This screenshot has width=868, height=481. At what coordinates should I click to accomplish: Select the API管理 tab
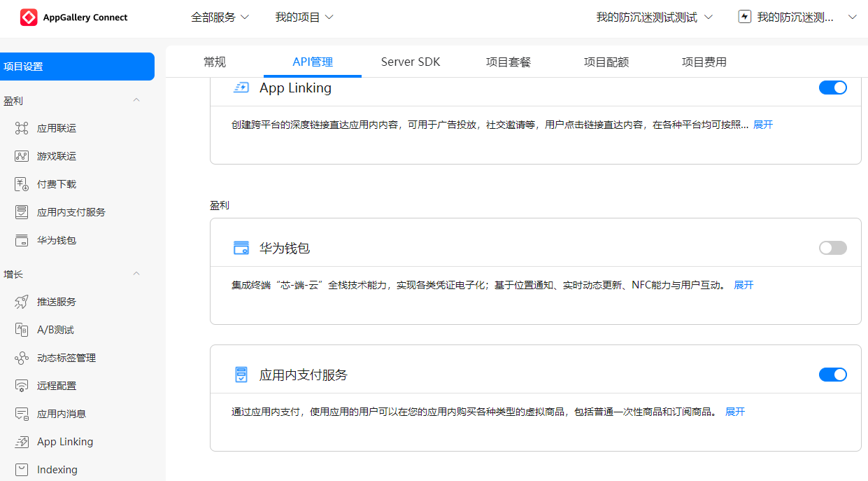(x=313, y=62)
